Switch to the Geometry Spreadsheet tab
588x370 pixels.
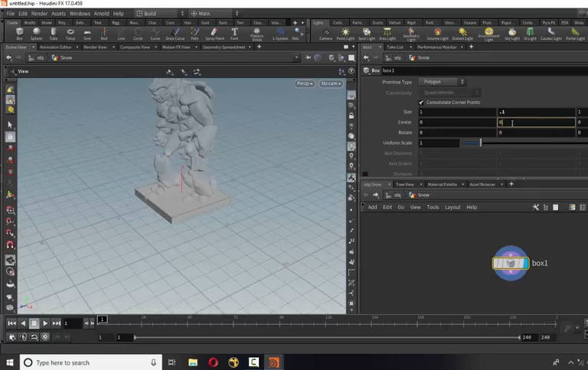224,47
